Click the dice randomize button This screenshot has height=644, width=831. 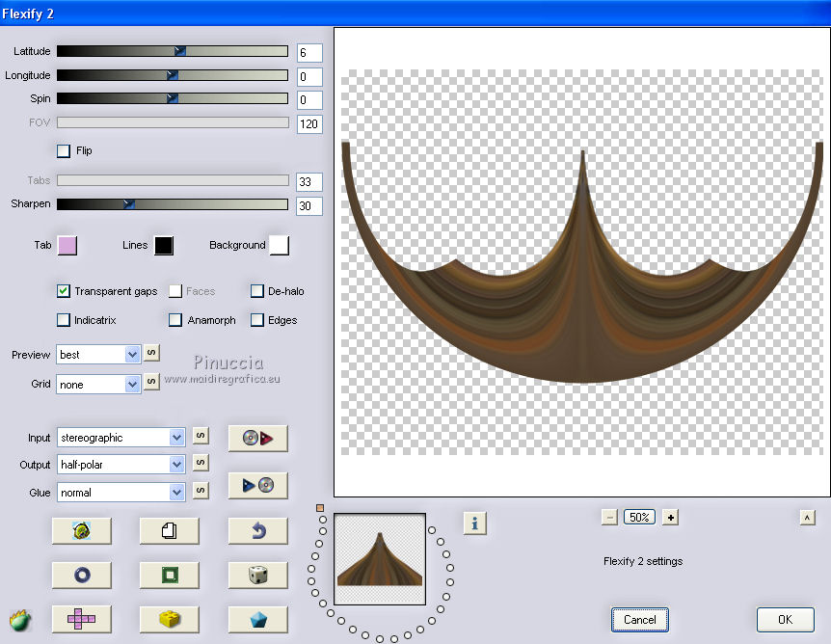pos(257,576)
